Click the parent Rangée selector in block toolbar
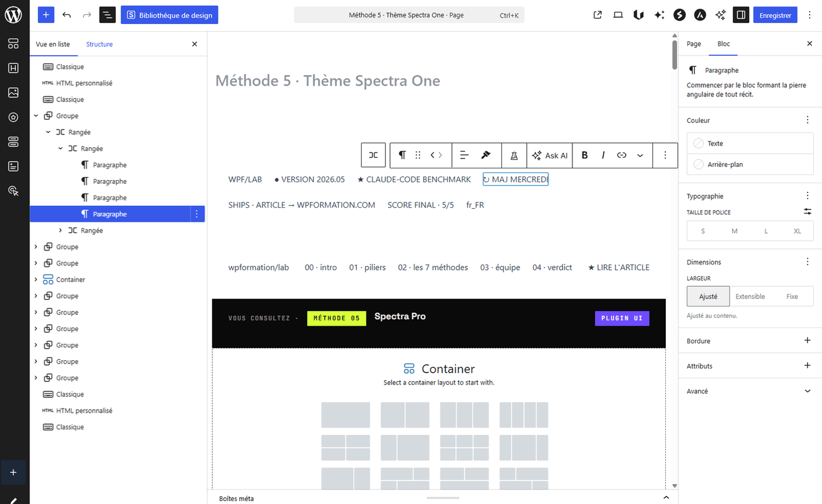The image size is (822, 504). coord(373,155)
